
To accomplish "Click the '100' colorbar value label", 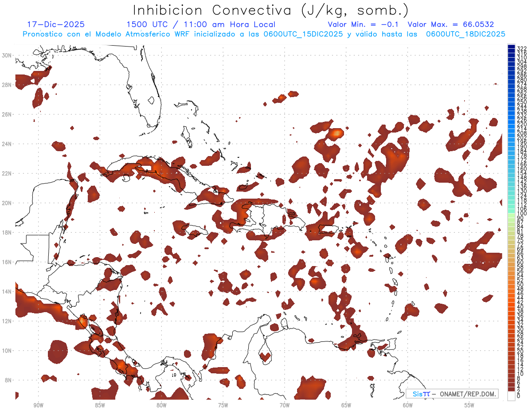I will pyautogui.click(x=522, y=214).
